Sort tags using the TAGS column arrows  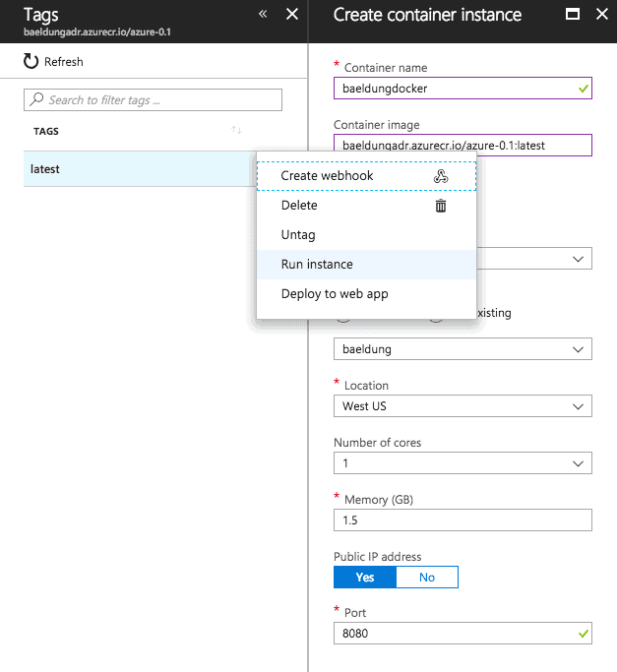(236, 131)
